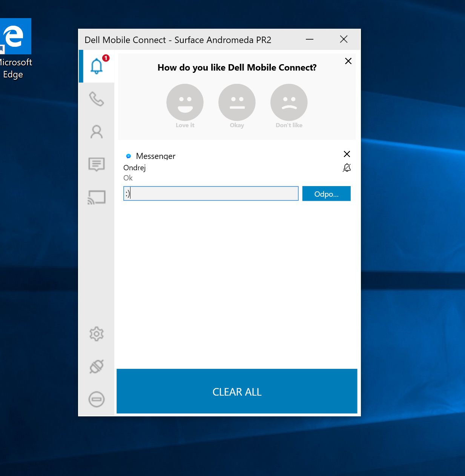This screenshot has width=465, height=476.
Task: Click the Dell Mobile Connect title bar text
Action: [x=178, y=40]
